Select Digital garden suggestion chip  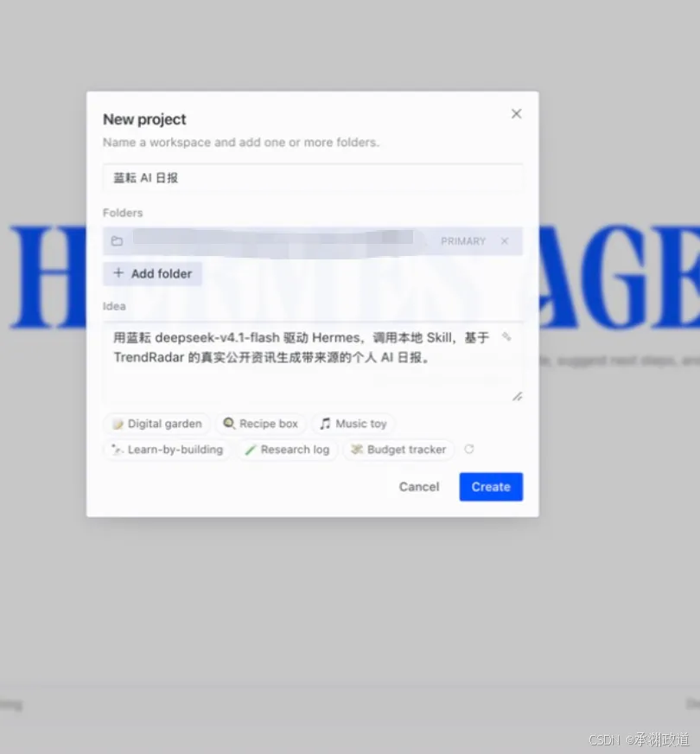[156, 424]
